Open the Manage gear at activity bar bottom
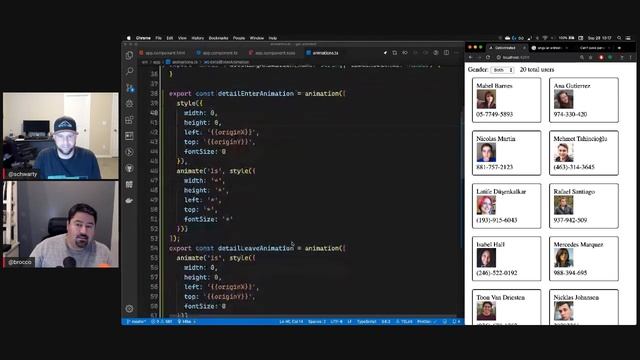The width and height of the screenshot is (640, 360). pos(129,309)
